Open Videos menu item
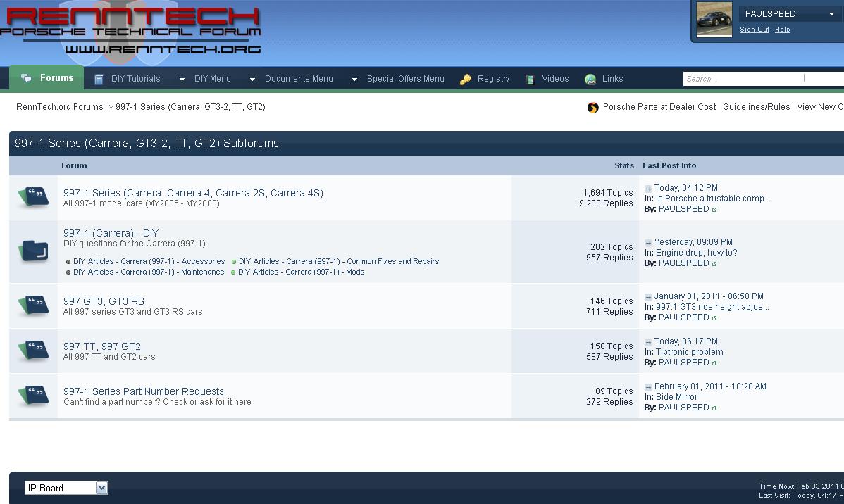The height and width of the screenshot is (504, 844). (x=555, y=79)
